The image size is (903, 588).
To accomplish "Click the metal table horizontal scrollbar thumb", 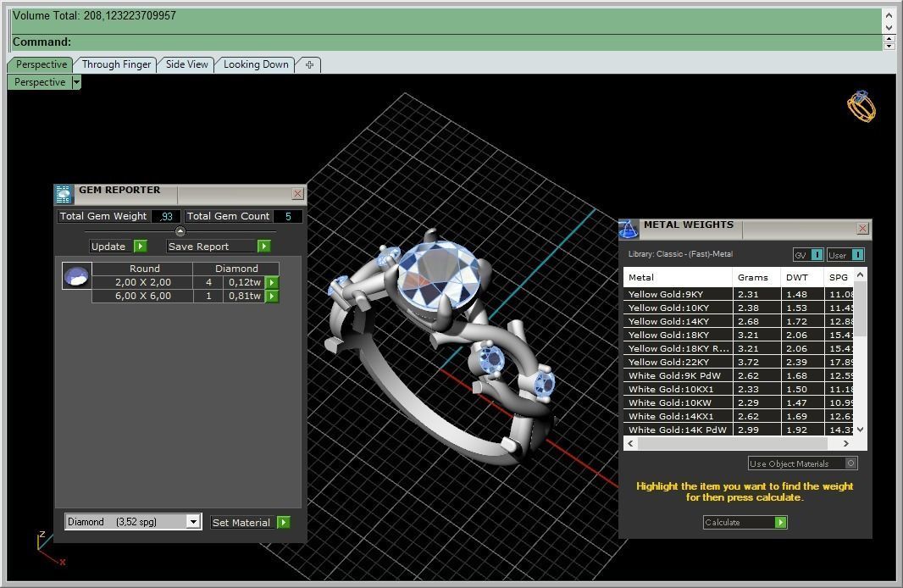I will (733, 443).
